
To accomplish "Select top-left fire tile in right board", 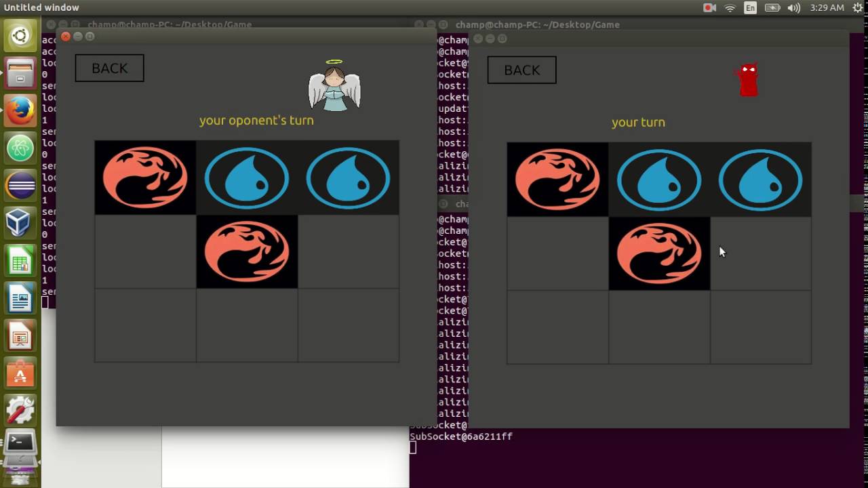I will pyautogui.click(x=557, y=180).
